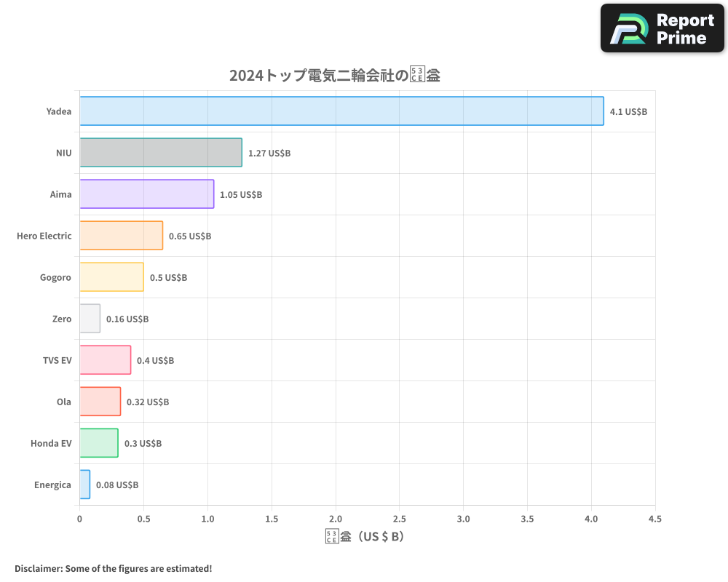
Task: Select the Hero Electric orange bar
Action: (120, 236)
